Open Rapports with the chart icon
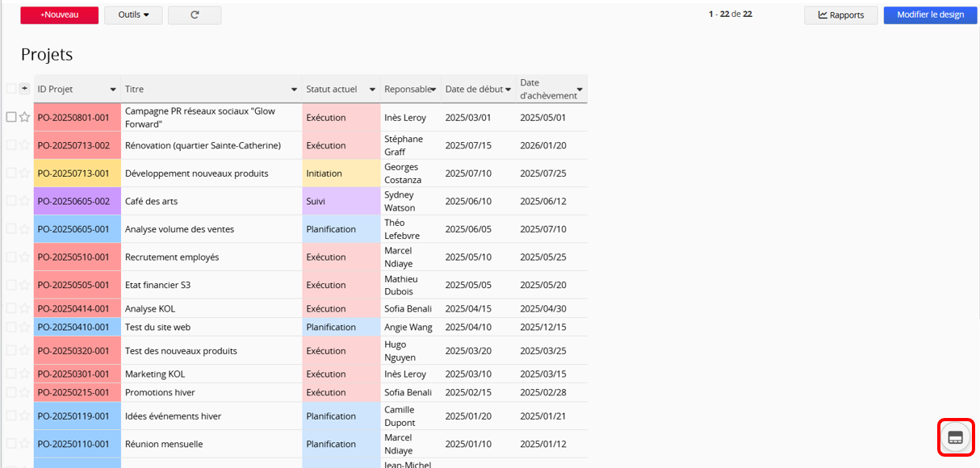 (x=840, y=15)
